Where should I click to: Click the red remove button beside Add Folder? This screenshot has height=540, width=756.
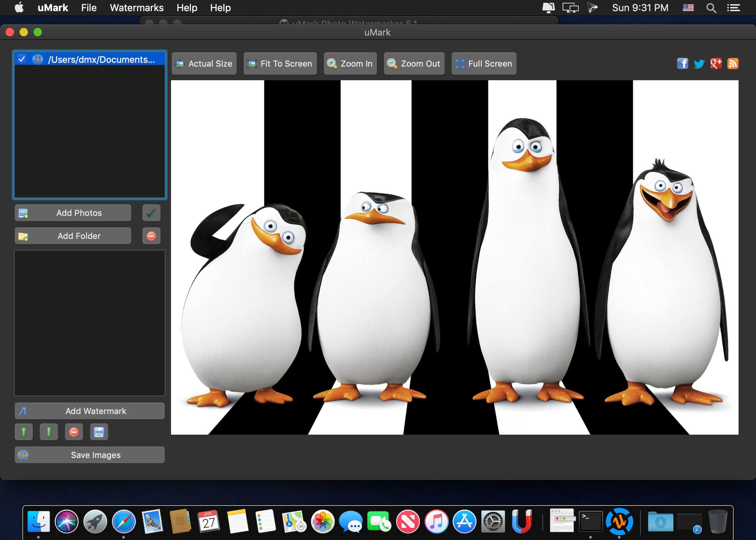(x=151, y=236)
